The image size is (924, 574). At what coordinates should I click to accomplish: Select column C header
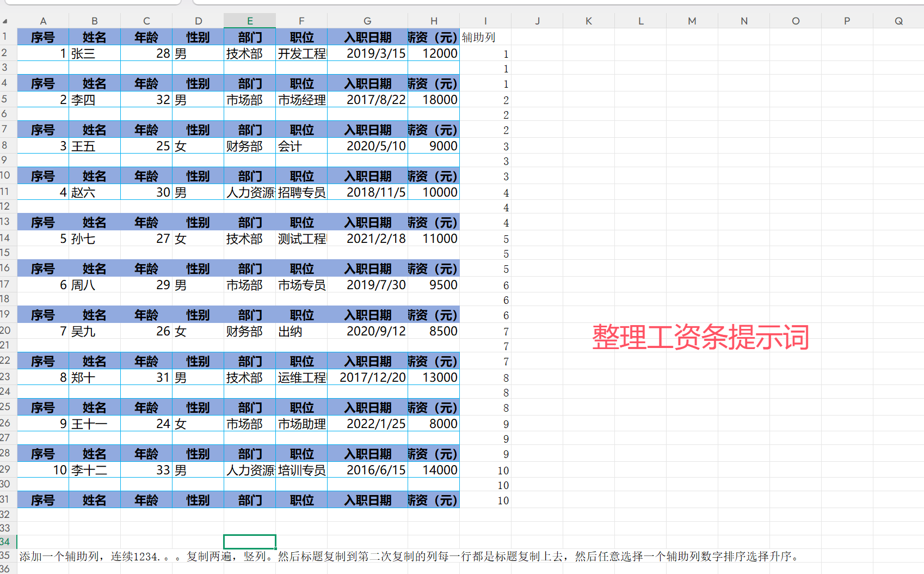pyautogui.click(x=146, y=21)
